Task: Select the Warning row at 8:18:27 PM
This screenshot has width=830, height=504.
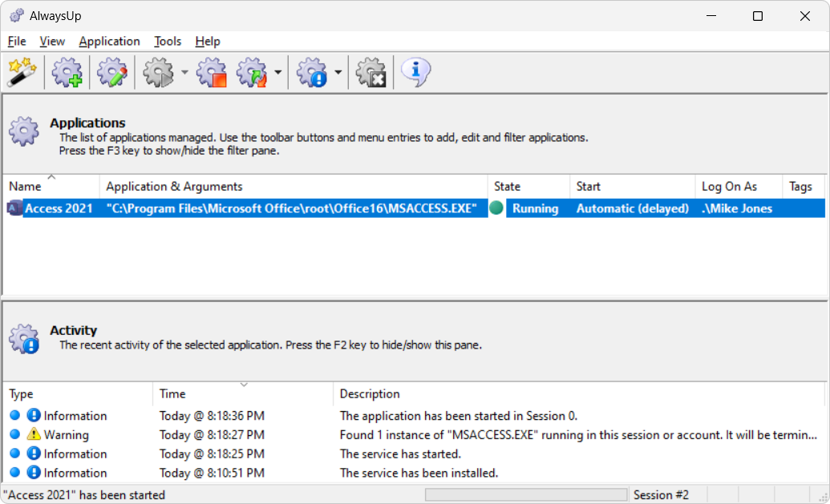Action: pyautogui.click(x=415, y=435)
